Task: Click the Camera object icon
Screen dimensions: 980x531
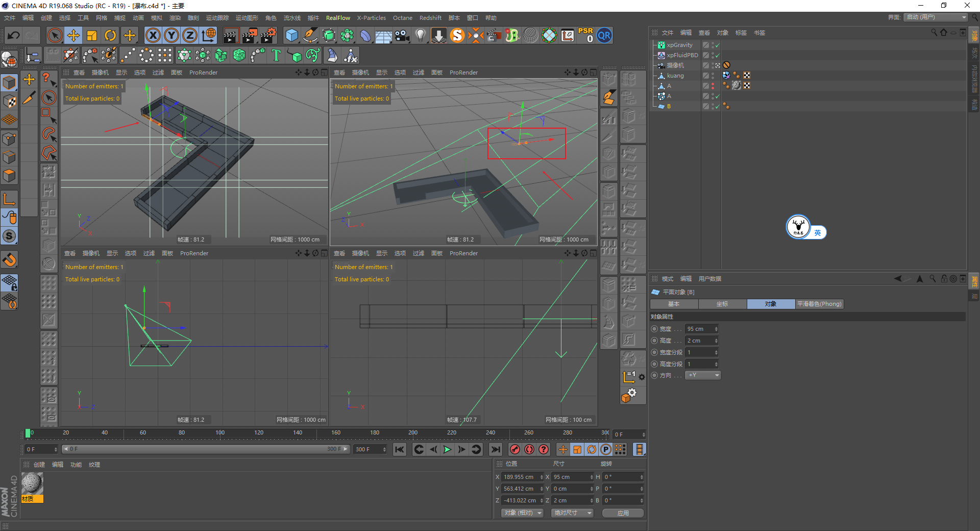Action: pos(402,35)
